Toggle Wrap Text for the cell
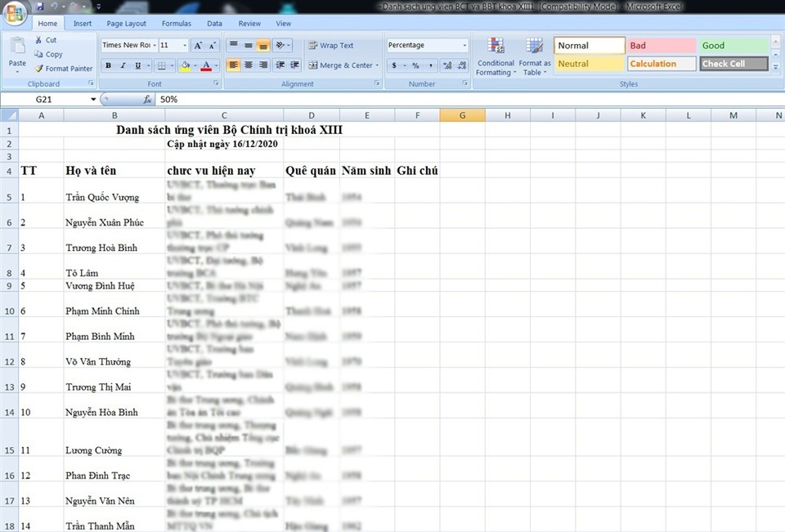Screen dimensions: 785x532 [330, 46]
